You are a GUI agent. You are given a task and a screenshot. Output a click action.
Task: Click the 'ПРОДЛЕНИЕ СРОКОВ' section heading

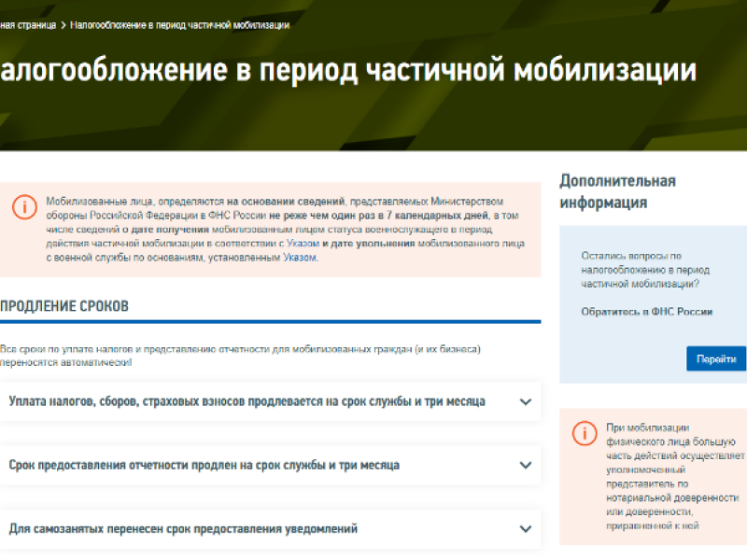(64, 306)
